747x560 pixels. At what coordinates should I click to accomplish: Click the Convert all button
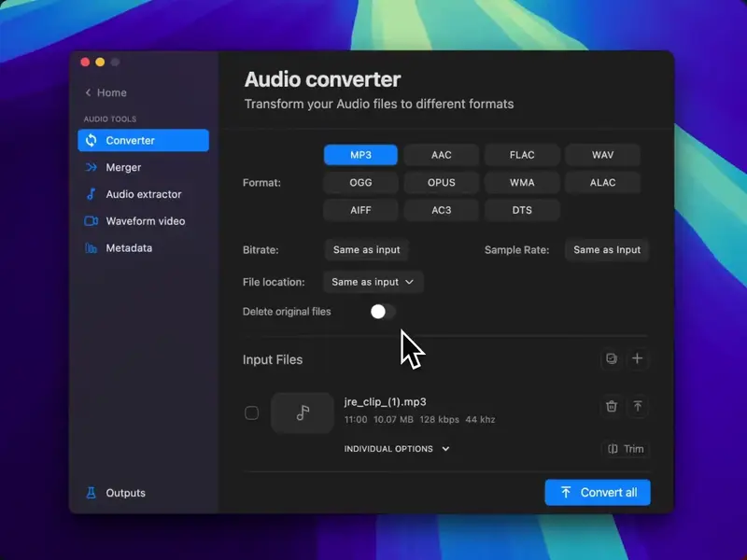click(x=598, y=493)
